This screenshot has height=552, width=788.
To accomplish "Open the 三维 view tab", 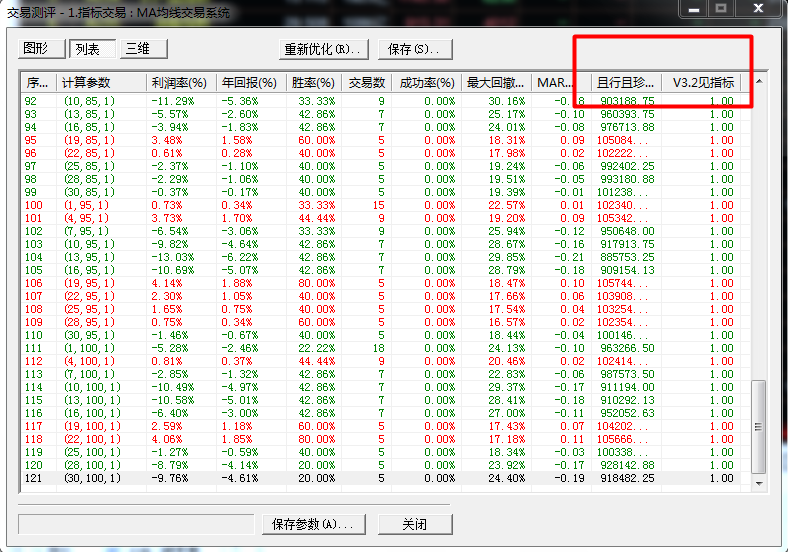I will coord(143,48).
